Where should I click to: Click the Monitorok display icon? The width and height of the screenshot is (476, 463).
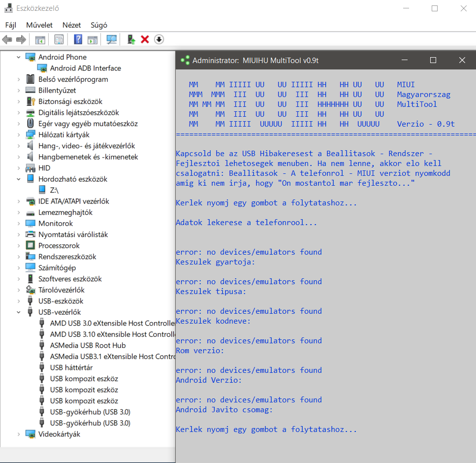point(31,223)
